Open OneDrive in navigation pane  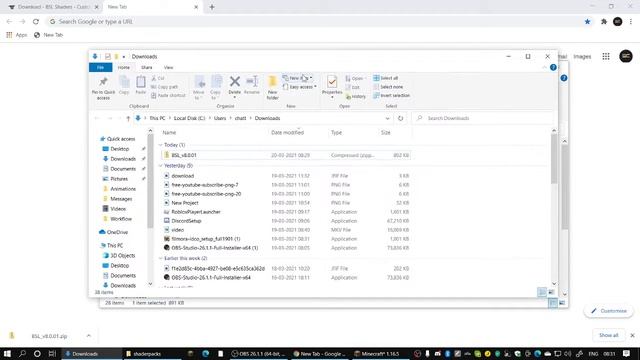pyautogui.click(x=117, y=232)
